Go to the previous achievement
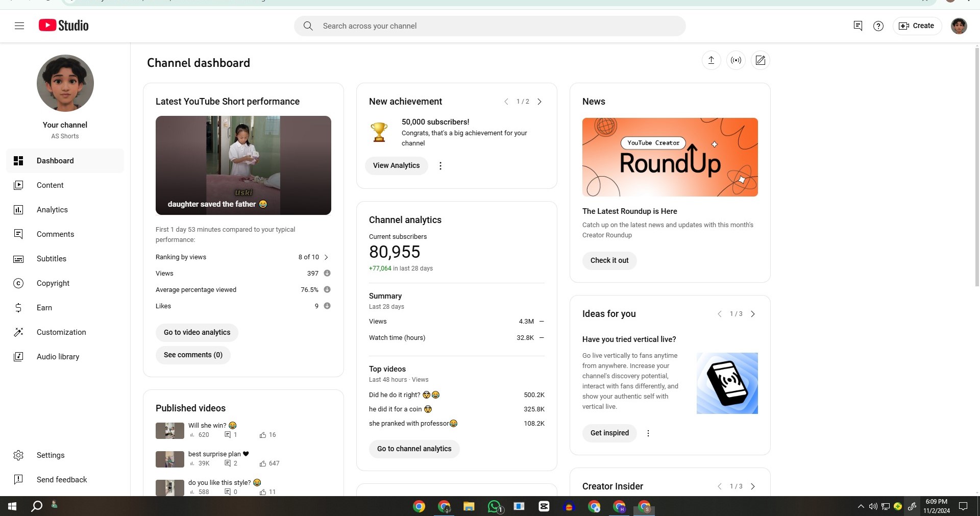Image resolution: width=980 pixels, height=516 pixels. point(506,102)
